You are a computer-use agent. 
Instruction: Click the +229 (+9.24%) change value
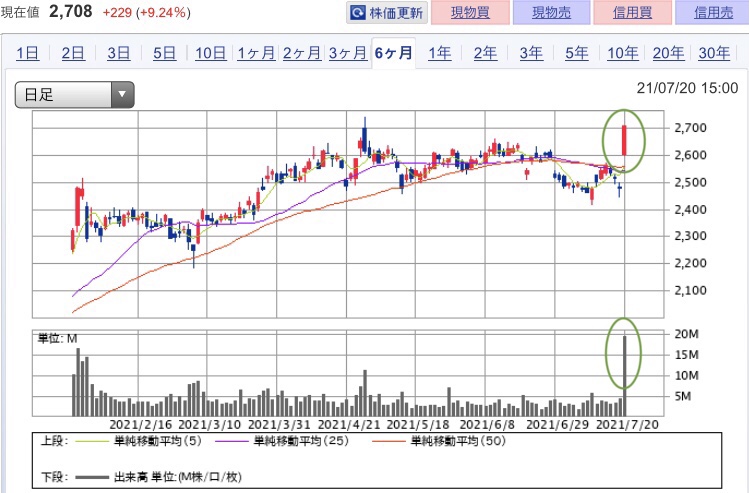click(146, 12)
